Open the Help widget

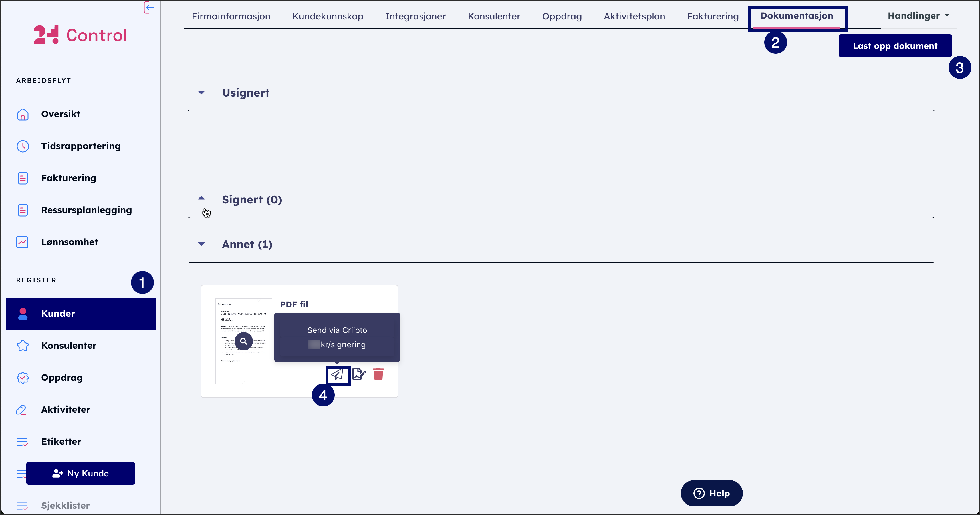click(x=711, y=493)
